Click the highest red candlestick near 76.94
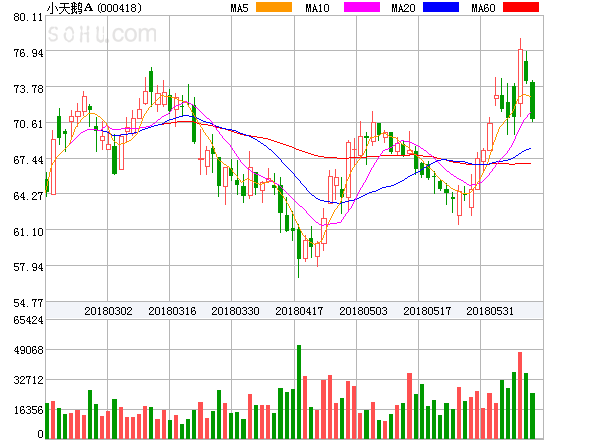Image resolution: width=600 pixels, height=440 pixels. (x=520, y=77)
